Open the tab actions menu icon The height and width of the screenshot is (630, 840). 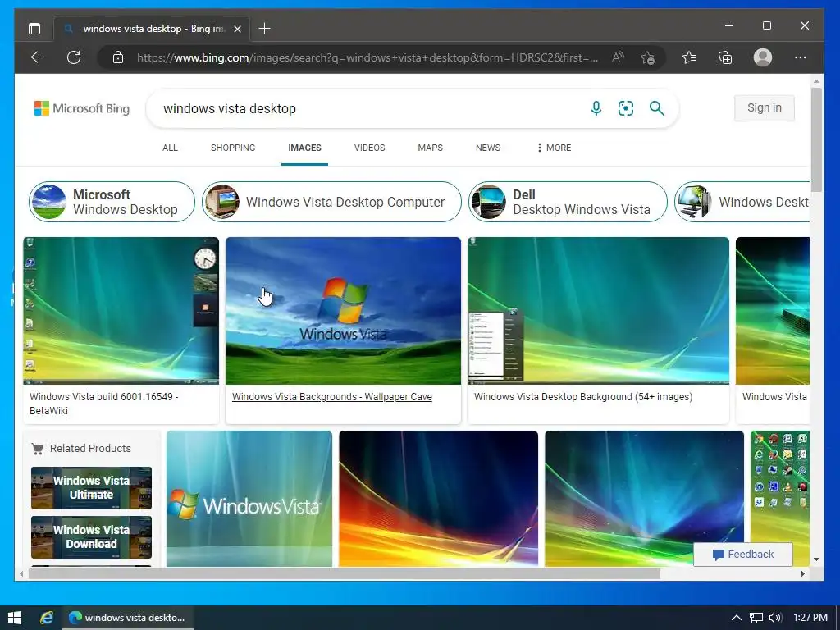coord(34,29)
